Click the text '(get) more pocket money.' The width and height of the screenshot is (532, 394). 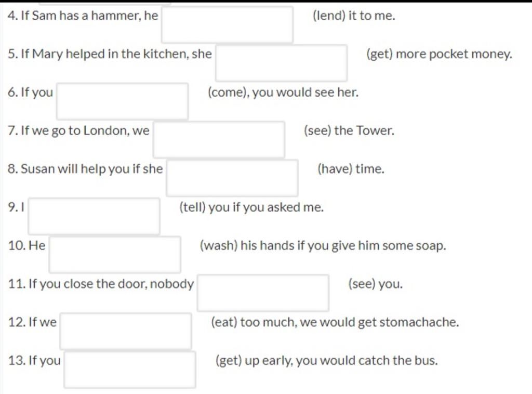coord(440,54)
